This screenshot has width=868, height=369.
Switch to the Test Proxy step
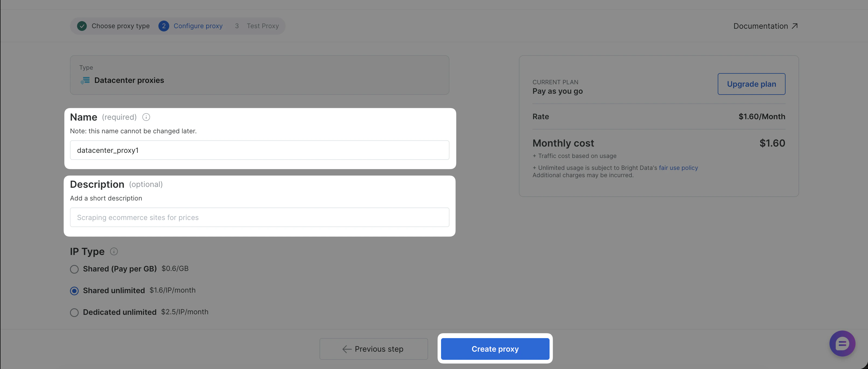[263, 26]
